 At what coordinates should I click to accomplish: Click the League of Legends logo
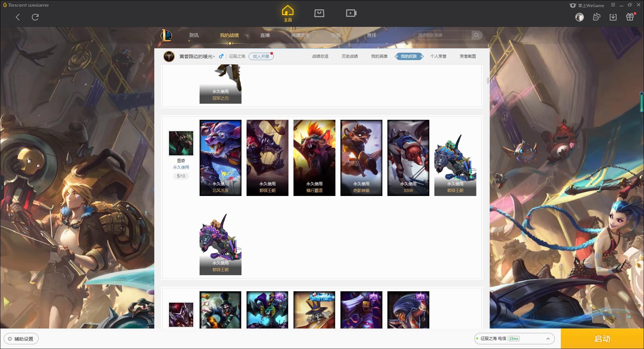pyautogui.click(x=166, y=35)
